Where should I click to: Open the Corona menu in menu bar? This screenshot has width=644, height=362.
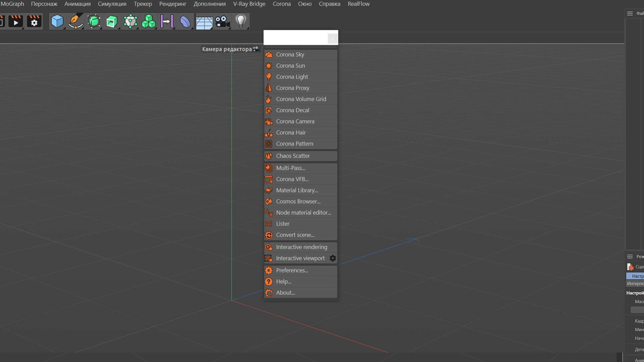click(282, 4)
